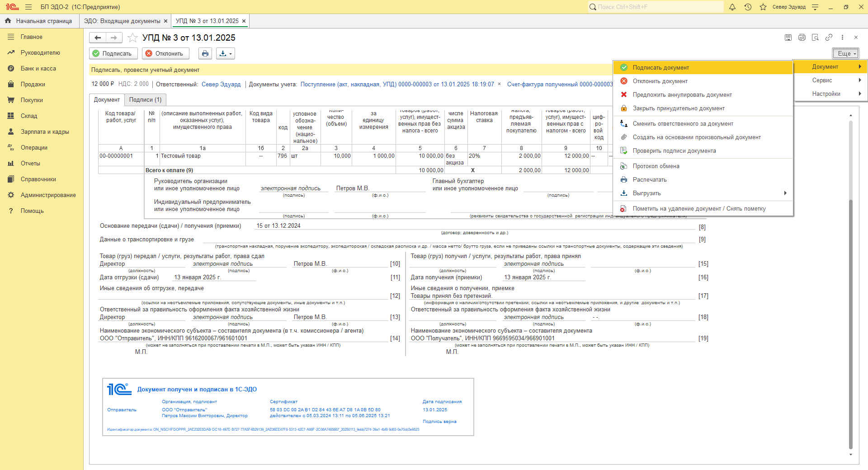This screenshot has height=470, width=868.
Task: Expand the download dropdown button
Action: [225, 54]
